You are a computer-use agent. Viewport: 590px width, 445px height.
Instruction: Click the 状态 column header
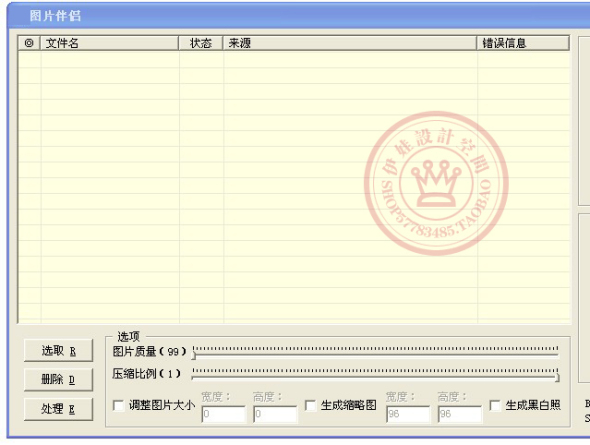[x=201, y=43]
